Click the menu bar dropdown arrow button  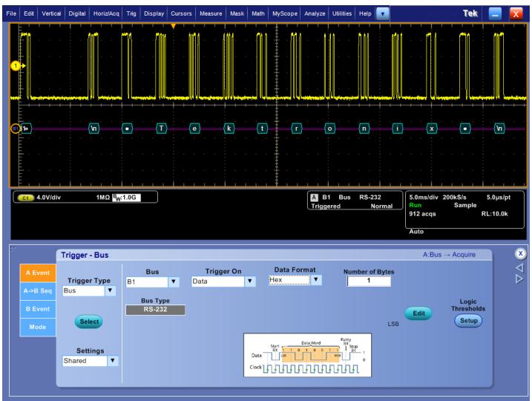(383, 14)
